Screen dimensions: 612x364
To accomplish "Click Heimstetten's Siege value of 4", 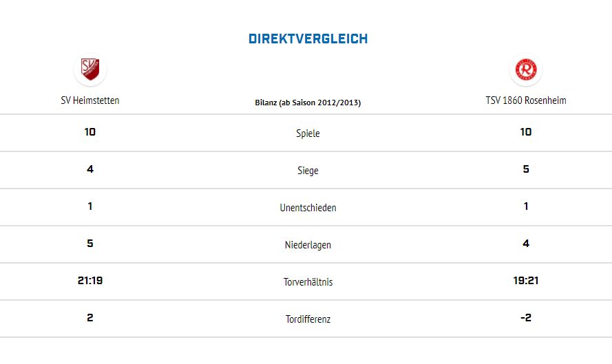I will [x=90, y=169].
